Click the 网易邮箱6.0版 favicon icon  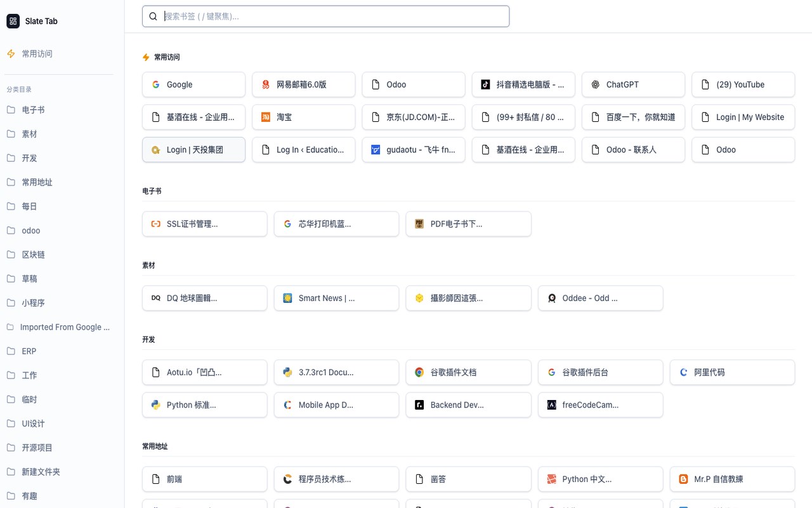tap(266, 84)
